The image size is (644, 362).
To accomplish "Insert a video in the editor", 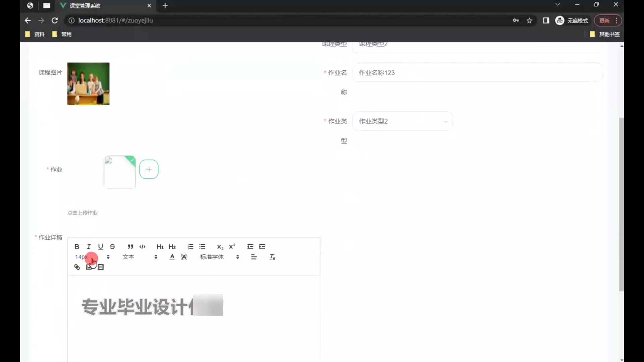I will click(x=101, y=267).
